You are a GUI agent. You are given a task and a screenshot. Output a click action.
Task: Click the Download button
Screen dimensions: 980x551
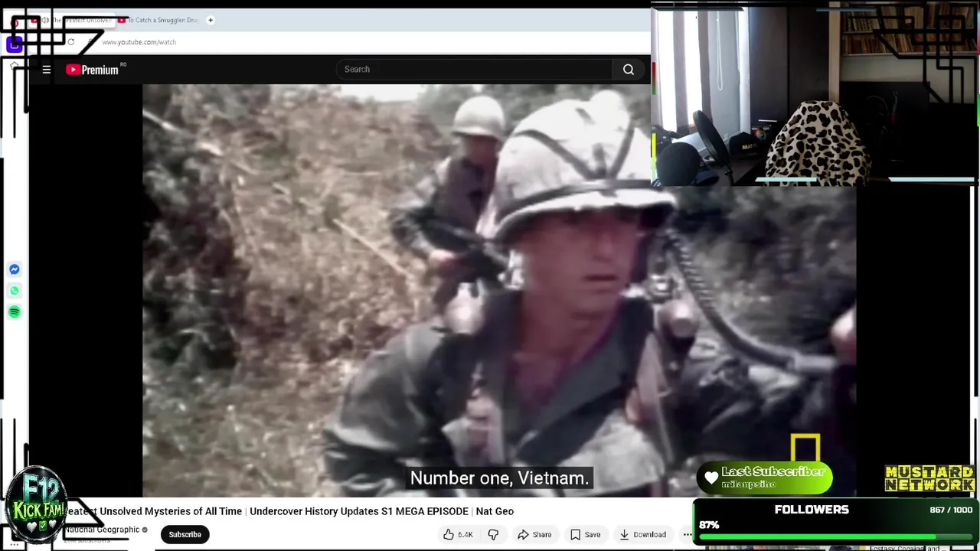click(x=642, y=534)
